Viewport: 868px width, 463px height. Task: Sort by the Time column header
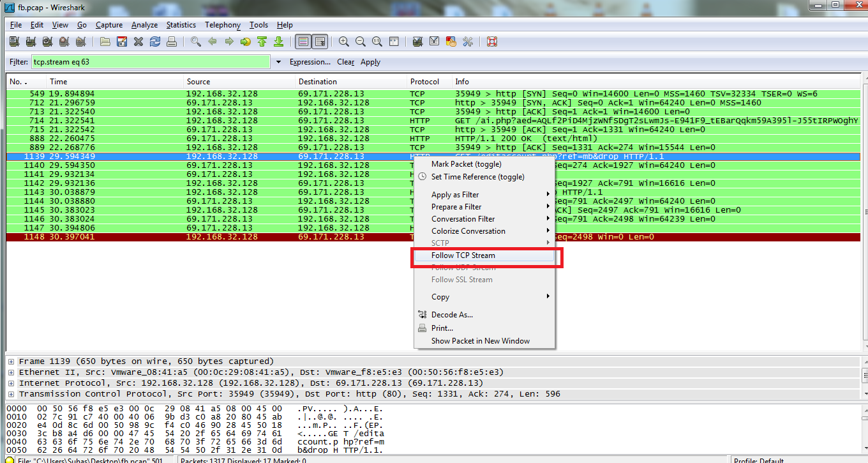click(x=115, y=82)
